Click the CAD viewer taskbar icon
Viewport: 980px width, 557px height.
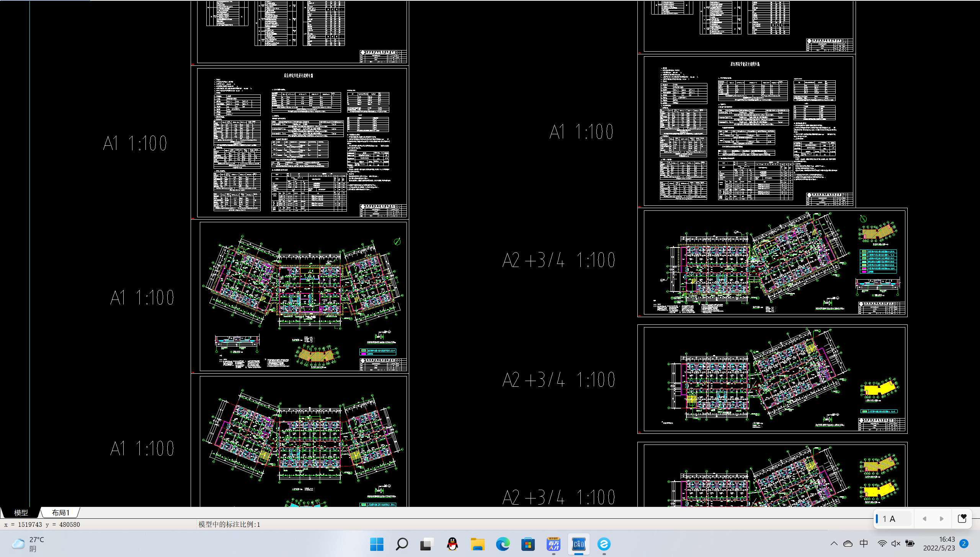(x=578, y=544)
